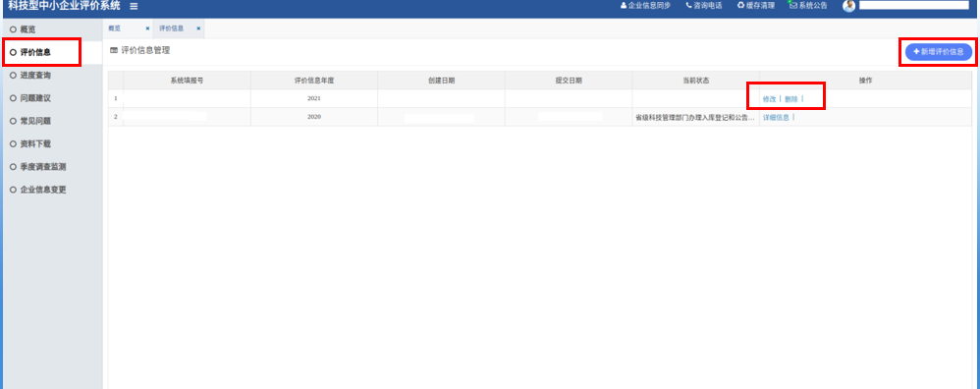Click the 评价信息管理 panel heading
The height and width of the screenshot is (389, 980).
coord(145,50)
